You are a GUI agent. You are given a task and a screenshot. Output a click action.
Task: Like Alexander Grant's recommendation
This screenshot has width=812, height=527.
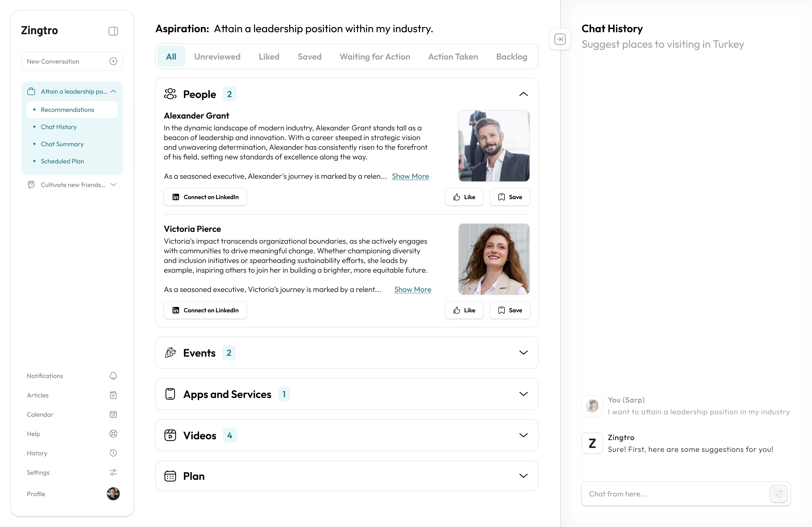click(464, 197)
